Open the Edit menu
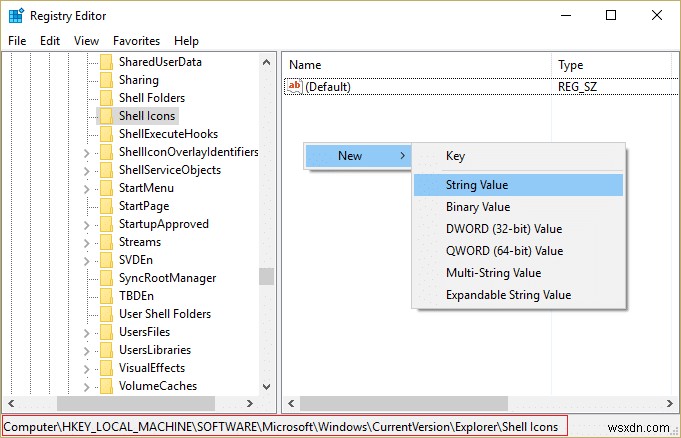Image resolution: width=681 pixels, height=438 pixels. [x=50, y=41]
